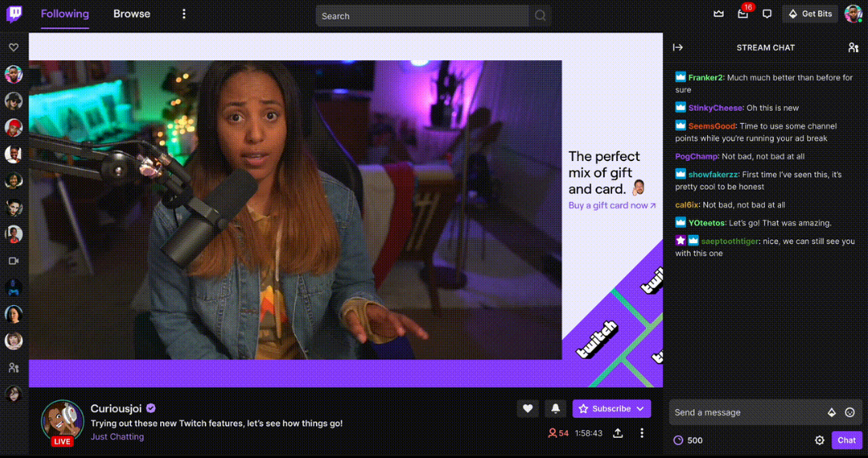
Task: Click the recommended channels camera icon in sidebar
Action: point(14,261)
